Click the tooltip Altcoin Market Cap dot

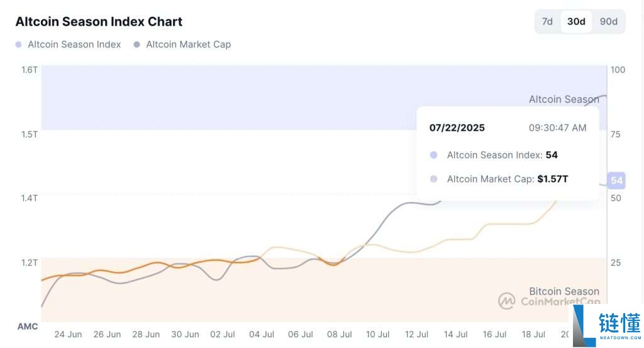pos(433,179)
